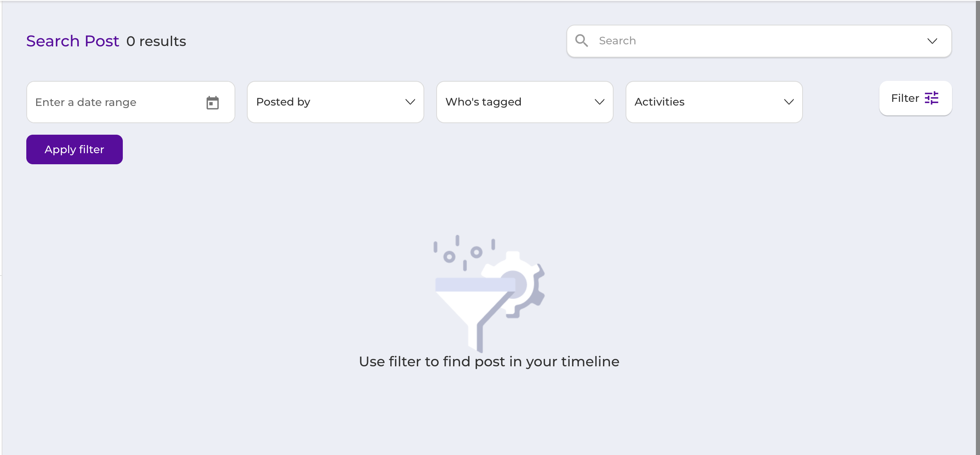Click the filter sliders icon

(932, 98)
